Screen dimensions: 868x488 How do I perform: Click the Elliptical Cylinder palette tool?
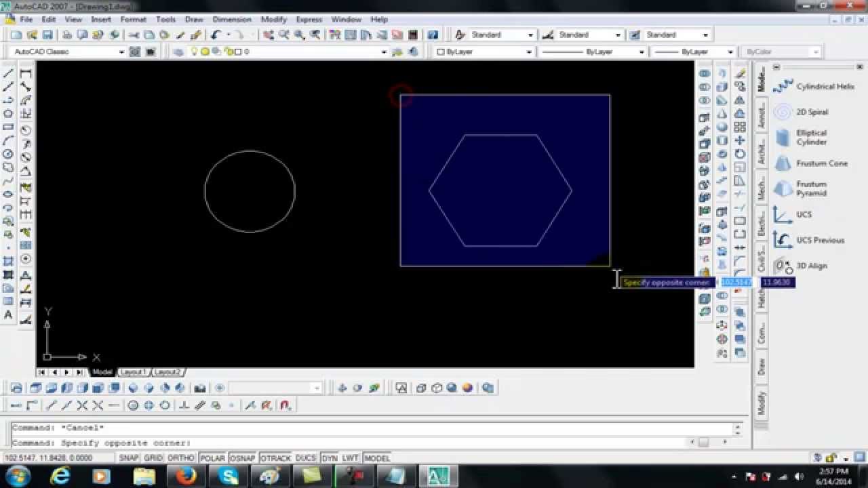tap(783, 138)
